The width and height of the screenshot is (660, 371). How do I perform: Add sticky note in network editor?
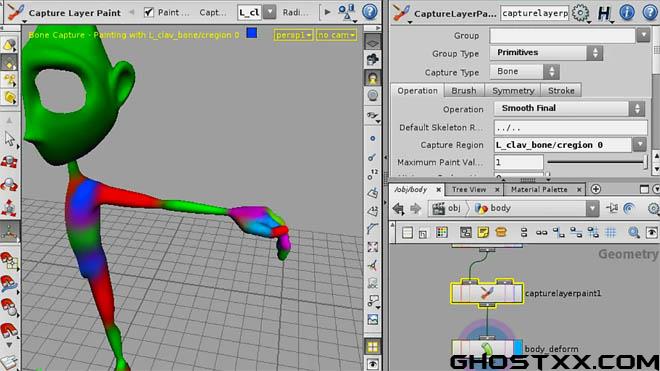coord(483,232)
